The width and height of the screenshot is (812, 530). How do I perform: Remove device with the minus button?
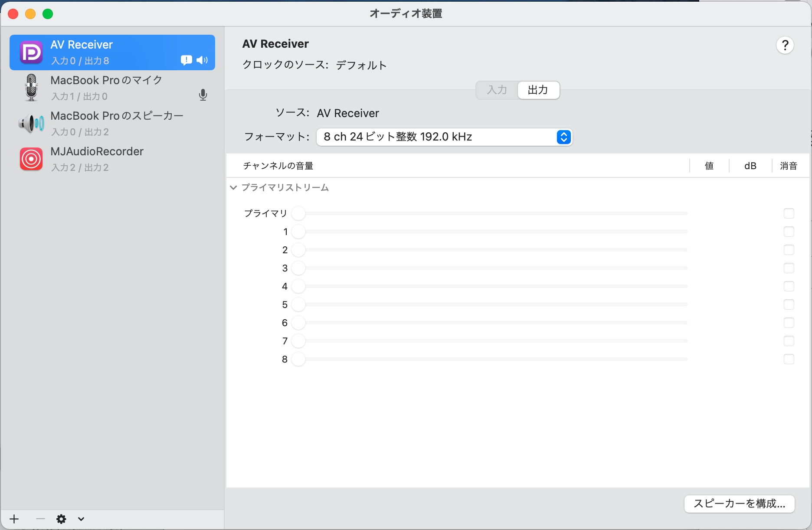tap(40, 519)
